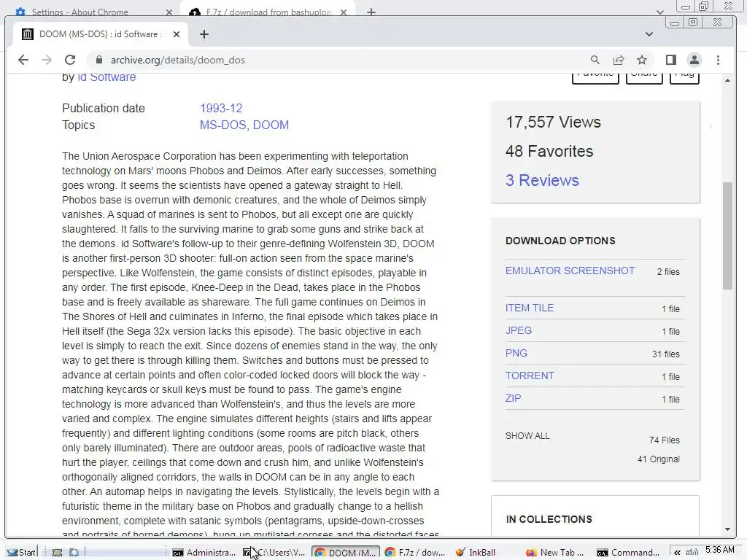This screenshot has height=560, width=747.
Task: View site information lock icon
Action: (x=99, y=60)
